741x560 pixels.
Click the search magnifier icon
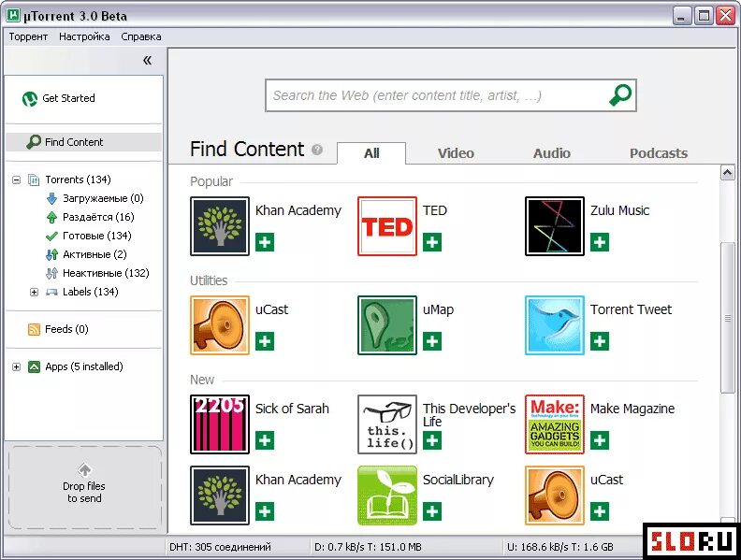620,95
